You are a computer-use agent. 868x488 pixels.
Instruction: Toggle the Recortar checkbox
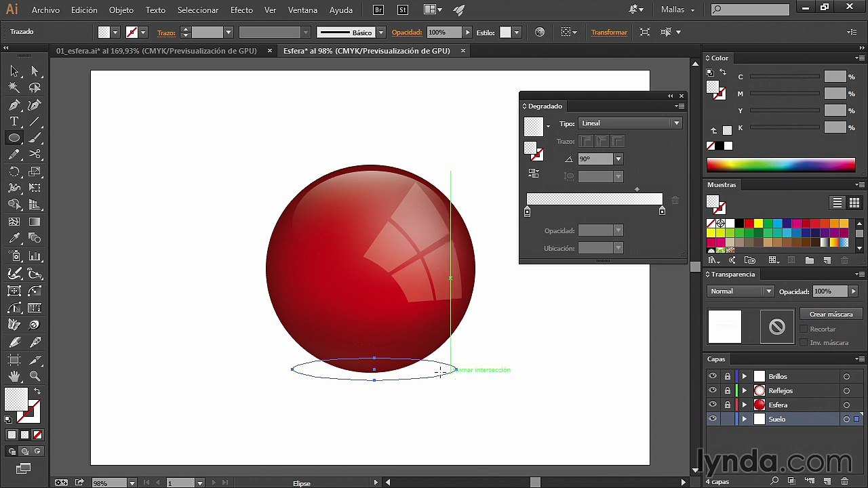[x=804, y=329]
